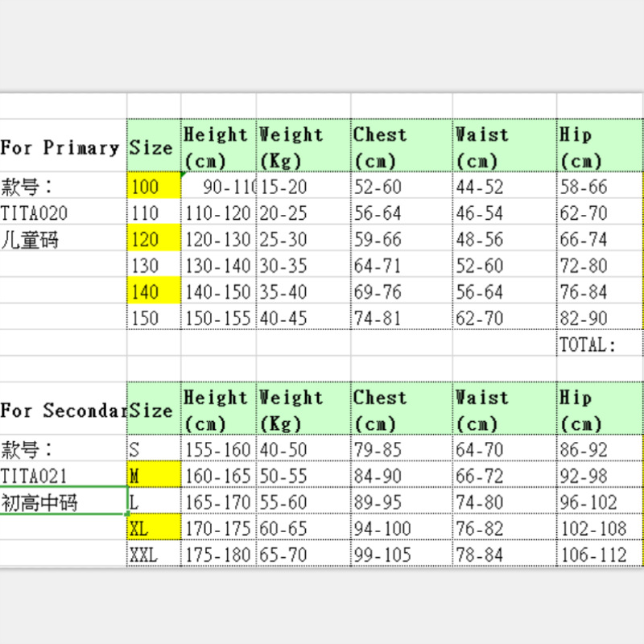Select the TOTAL: cell
This screenshot has height=644, width=644.
pyautogui.click(x=599, y=345)
